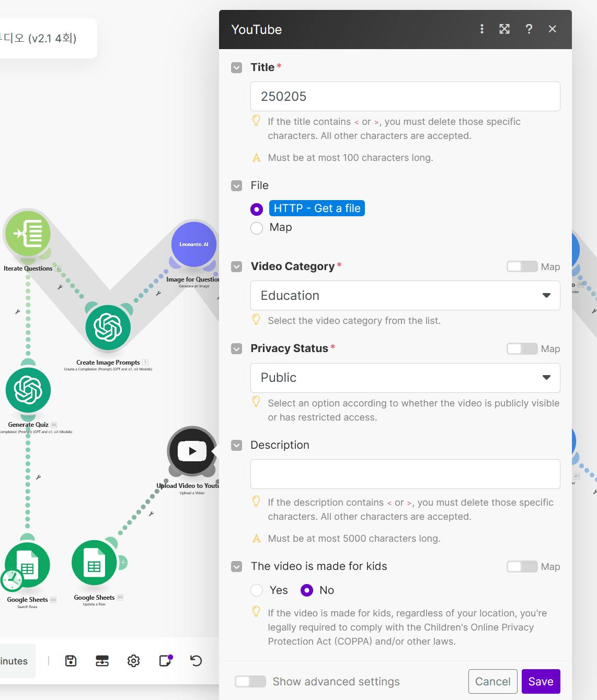Collapse the Title field section

[237, 67]
